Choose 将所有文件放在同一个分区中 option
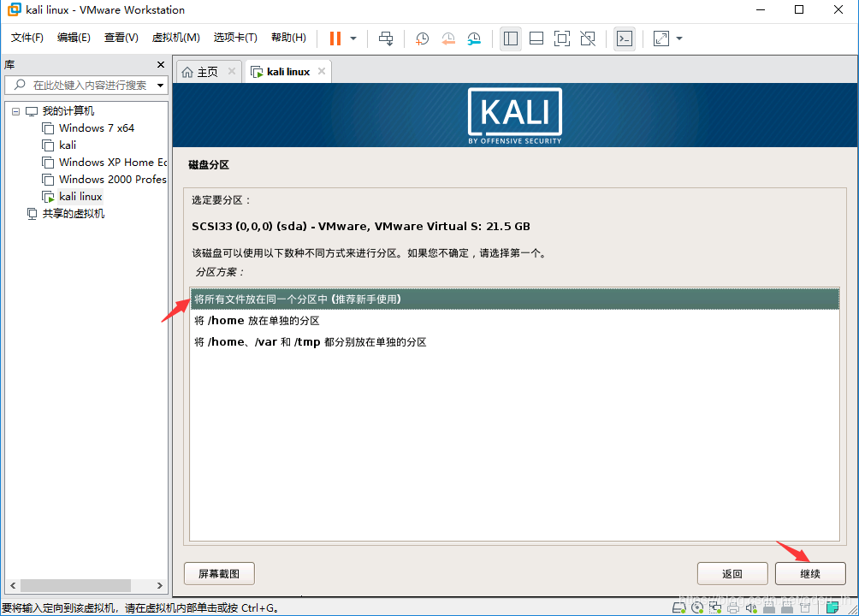Viewport: 859px width, 616px height. tap(514, 299)
